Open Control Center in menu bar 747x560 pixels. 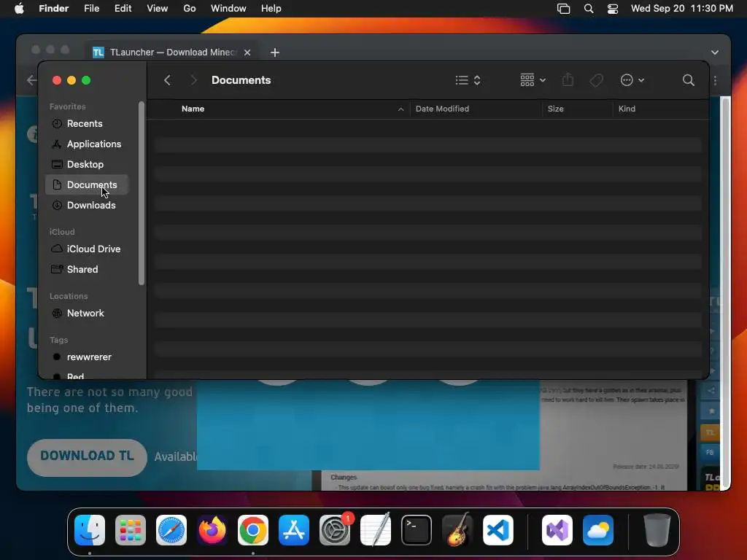[x=613, y=9]
